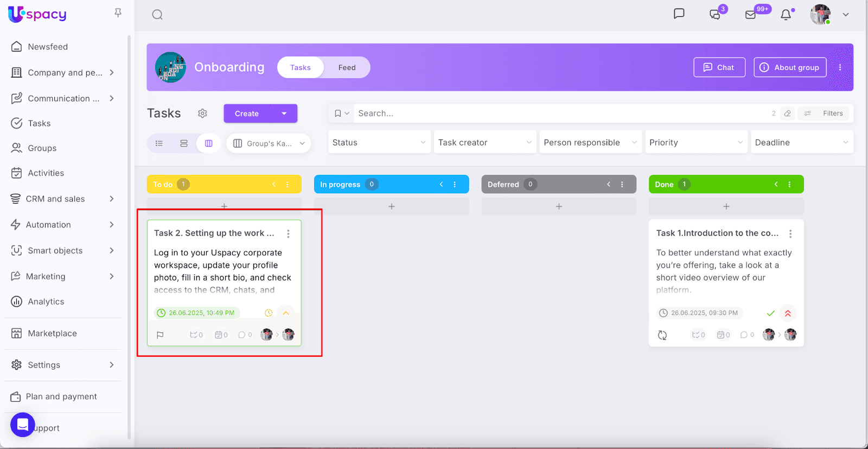This screenshot has height=449, width=868.
Task: Pin the sidebar using the pin icon
Action: coord(118,12)
